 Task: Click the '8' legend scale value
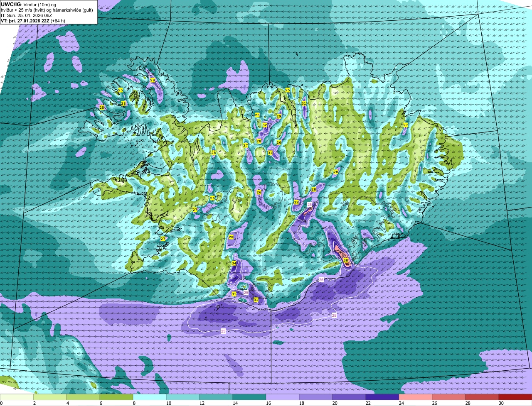(x=134, y=403)
